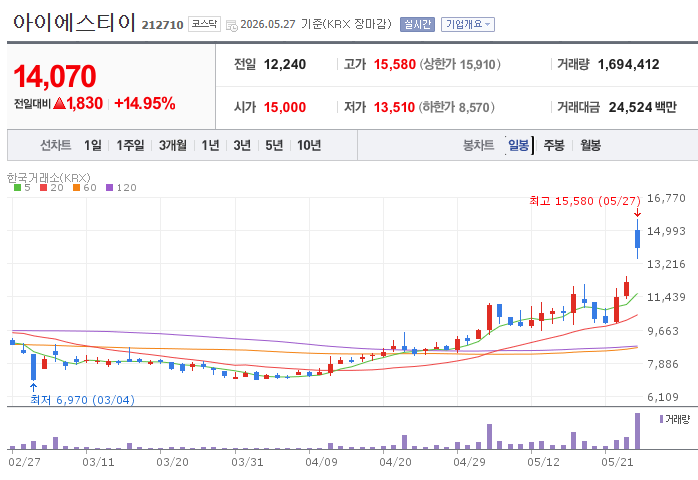Image resolution: width=698 pixels, height=480 pixels.
Task: Click the stock code 212710
Action: pyautogui.click(x=162, y=25)
